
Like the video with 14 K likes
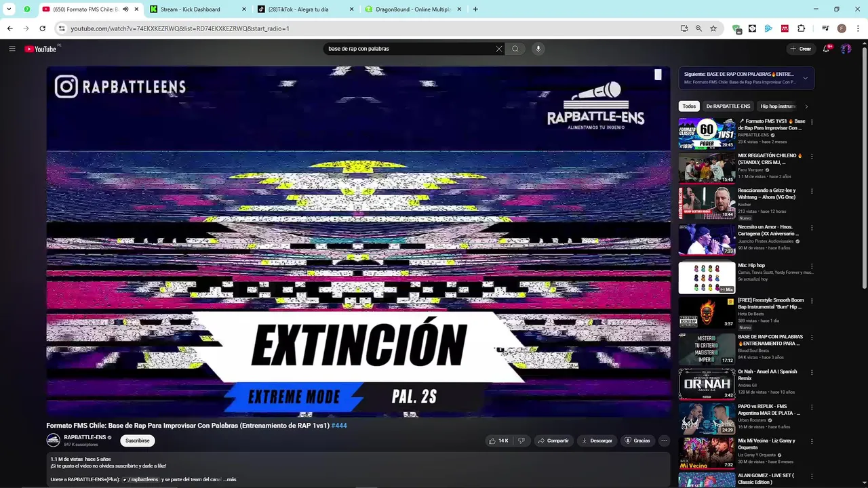[x=498, y=441]
